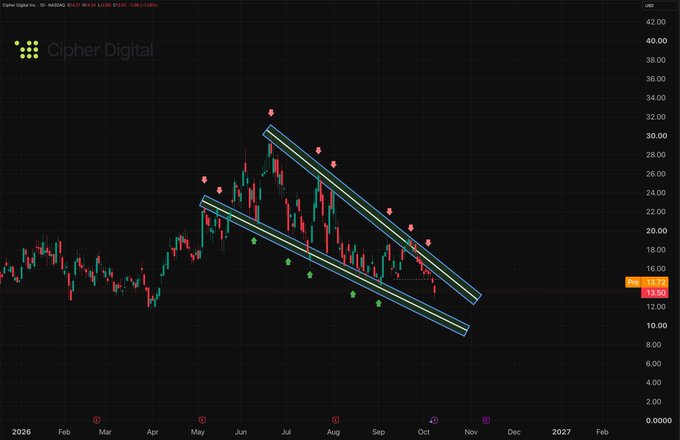The height and width of the screenshot is (440, 680).
Task: Click the 34.00 price axis label
Action: point(656,98)
